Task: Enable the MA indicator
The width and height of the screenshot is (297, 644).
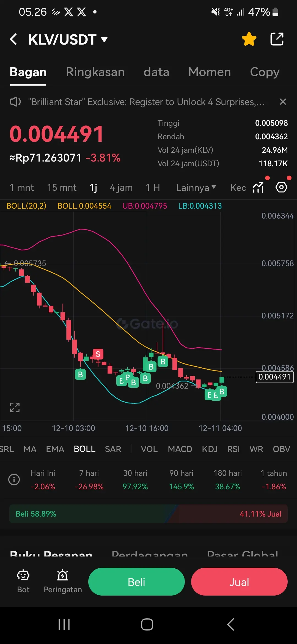Action: coord(30,449)
